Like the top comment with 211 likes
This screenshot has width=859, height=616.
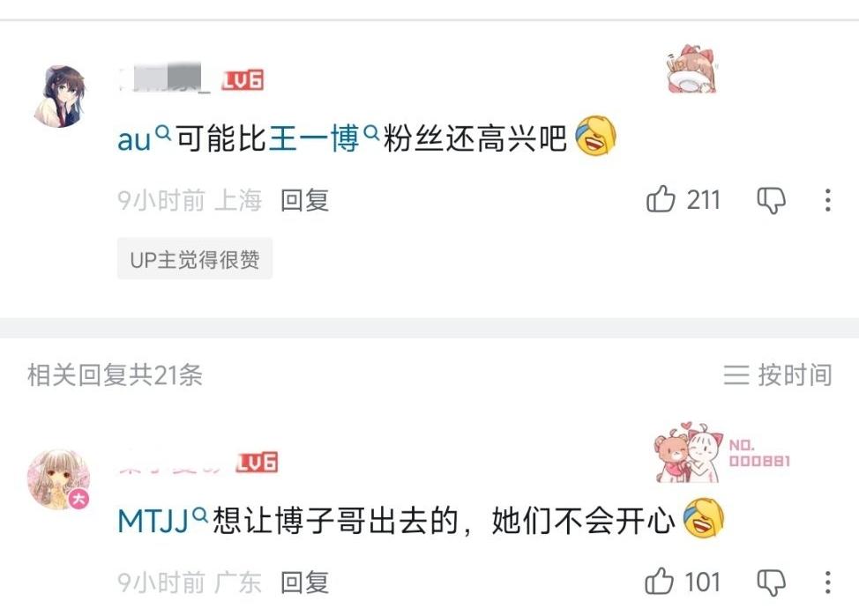coord(661,199)
